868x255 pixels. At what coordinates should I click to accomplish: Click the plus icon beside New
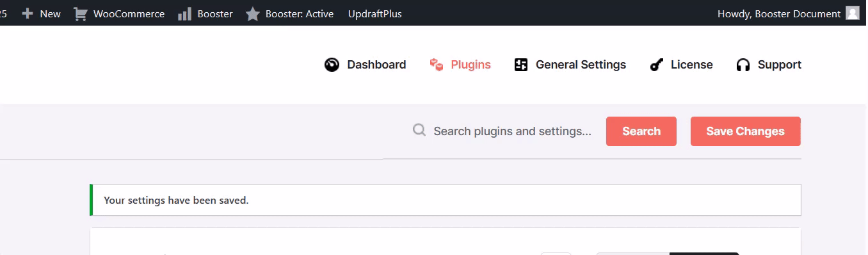click(27, 13)
